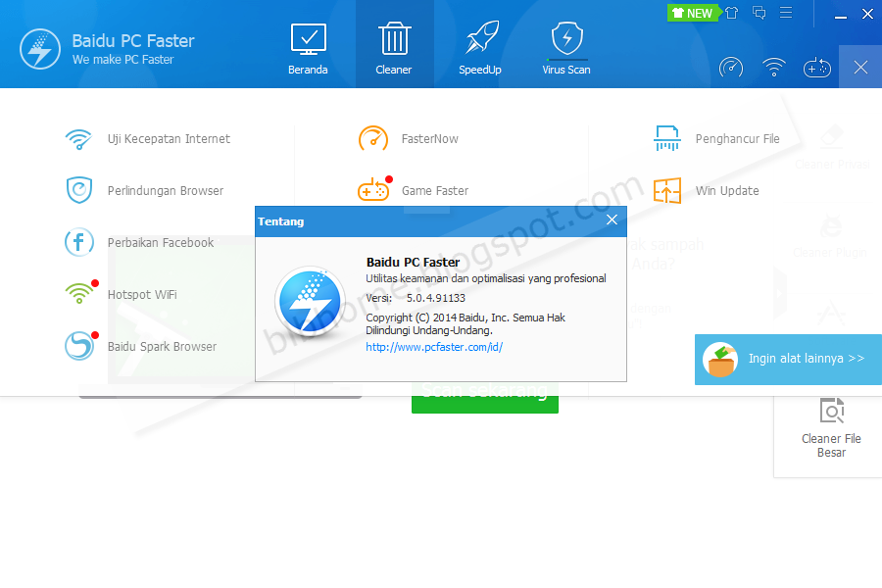Open the skin shirt icon
Viewport: 882px width, 588px height.
tap(731, 13)
